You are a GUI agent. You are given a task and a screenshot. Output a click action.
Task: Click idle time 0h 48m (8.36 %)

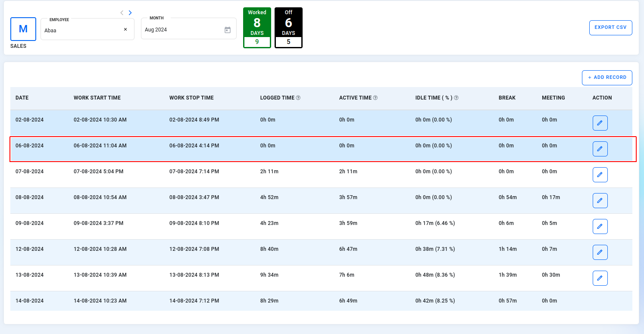pyautogui.click(x=435, y=275)
